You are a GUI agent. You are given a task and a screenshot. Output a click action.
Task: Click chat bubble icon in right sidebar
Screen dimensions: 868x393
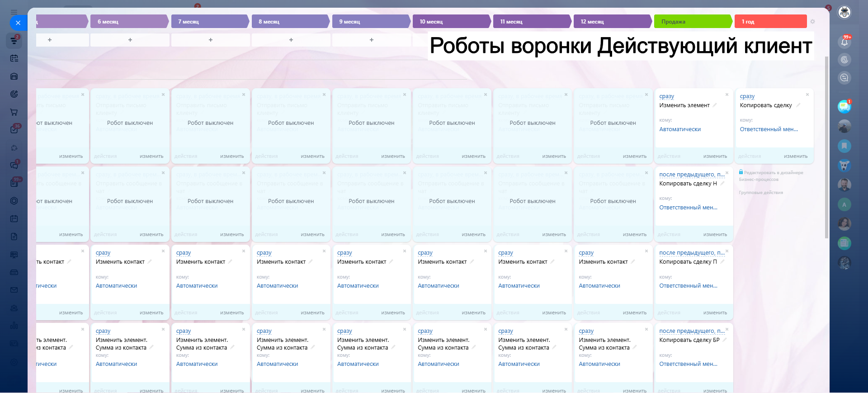844,107
